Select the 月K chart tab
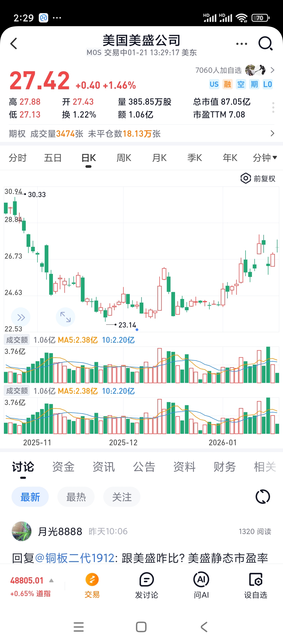283x644 pixels. 159,158
